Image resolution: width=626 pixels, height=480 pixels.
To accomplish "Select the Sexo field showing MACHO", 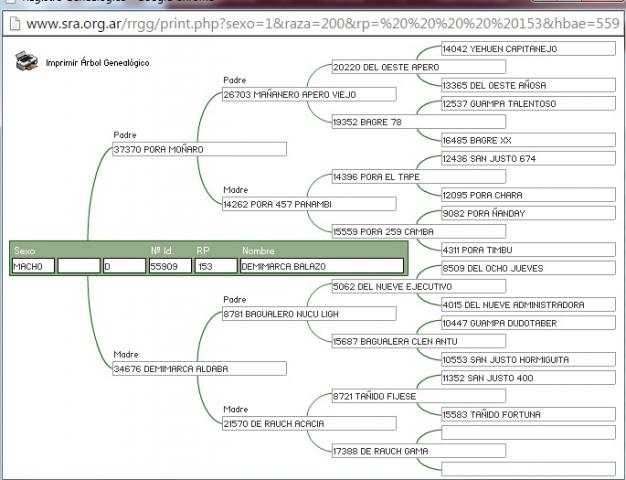I will (x=33, y=266).
